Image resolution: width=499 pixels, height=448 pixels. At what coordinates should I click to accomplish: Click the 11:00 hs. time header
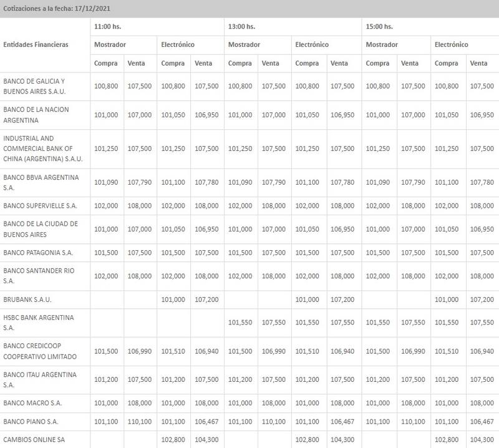tap(107, 26)
